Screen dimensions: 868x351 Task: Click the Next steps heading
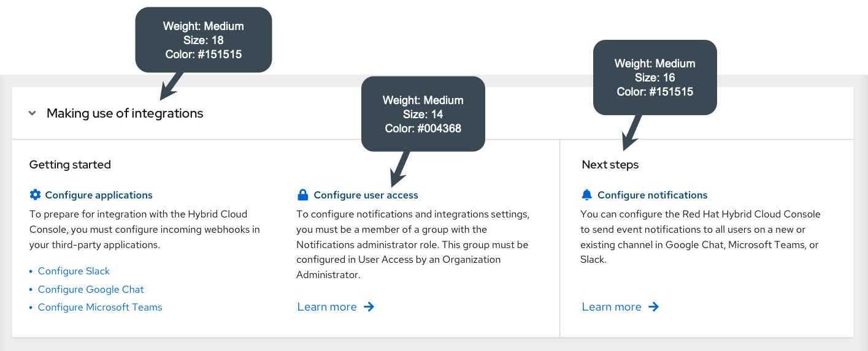point(610,165)
